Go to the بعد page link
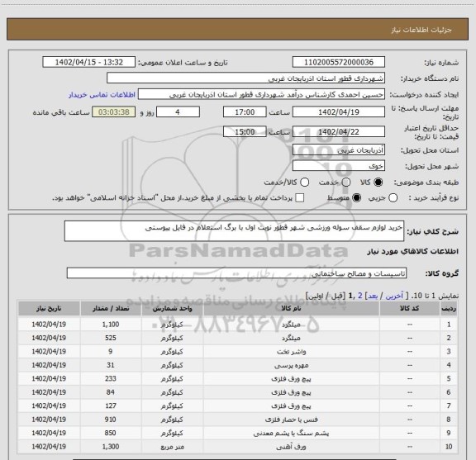476x460 pixels. (373, 296)
